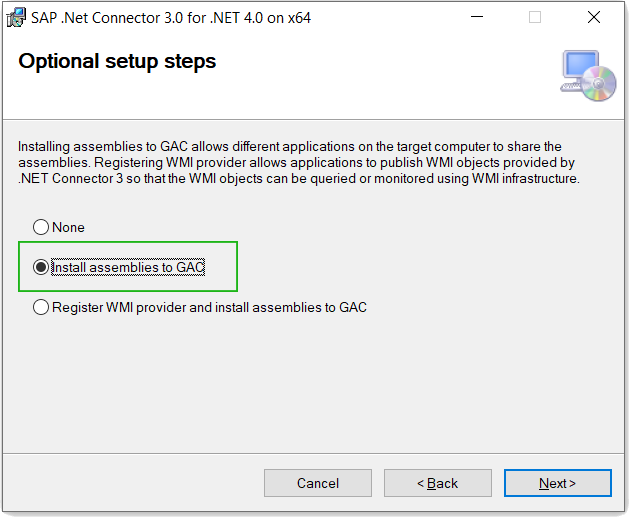Cancel the installation
Screen dimensions: 629x517
point(318,483)
